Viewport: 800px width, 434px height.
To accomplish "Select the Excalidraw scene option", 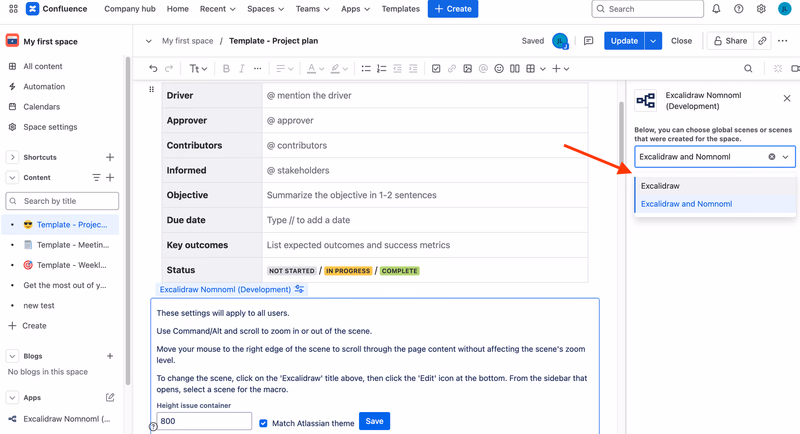I will point(715,186).
